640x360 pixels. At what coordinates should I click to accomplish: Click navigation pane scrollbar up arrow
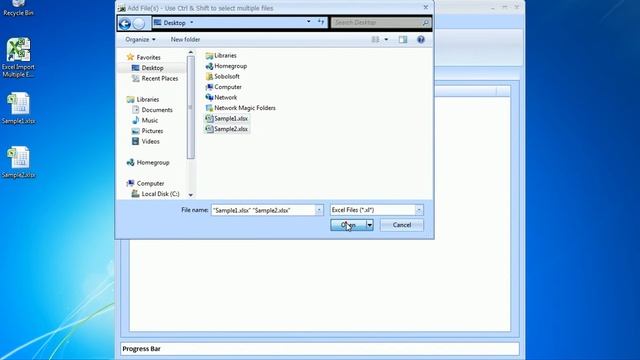(191, 53)
